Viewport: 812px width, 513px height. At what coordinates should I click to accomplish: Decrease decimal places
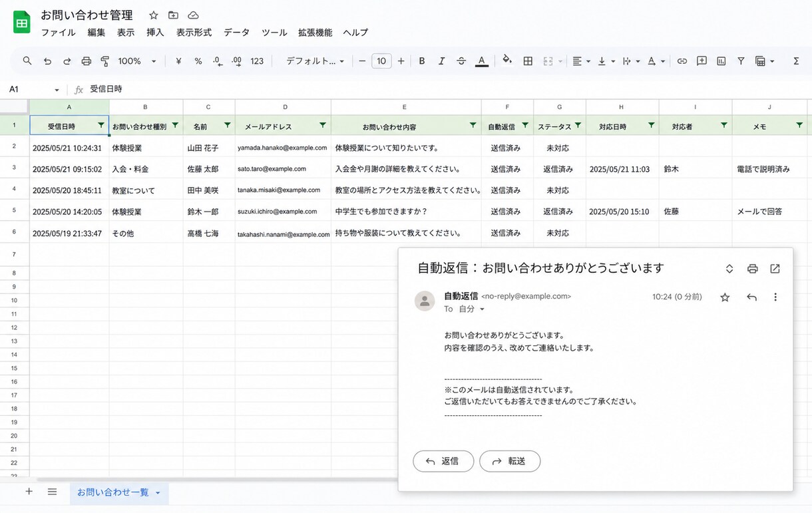pyautogui.click(x=217, y=61)
